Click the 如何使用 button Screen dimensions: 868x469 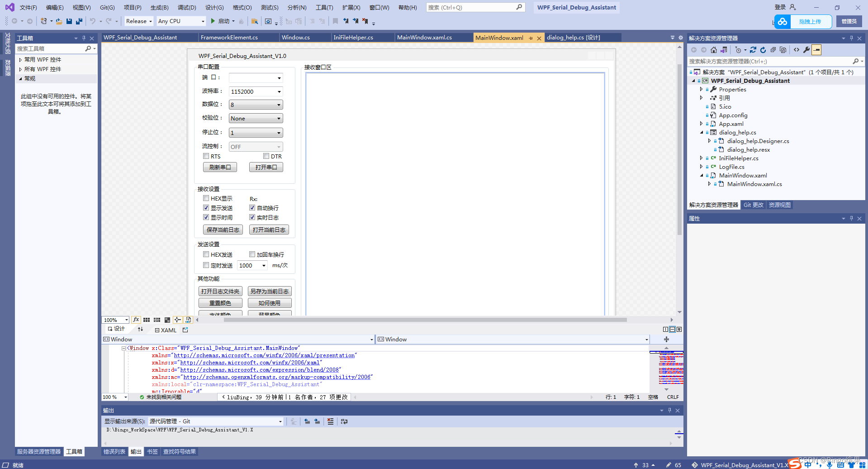pos(270,302)
